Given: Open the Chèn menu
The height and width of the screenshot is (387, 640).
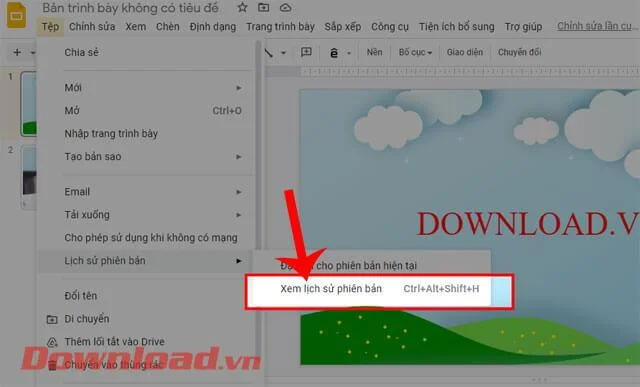Looking at the screenshot, I should 168,27.
